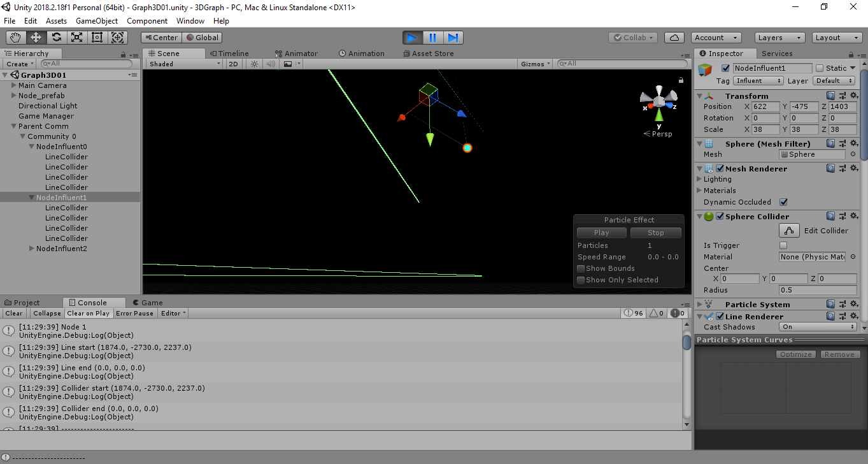
Task: Switch to the Services tab
Action: coord(777,54)
